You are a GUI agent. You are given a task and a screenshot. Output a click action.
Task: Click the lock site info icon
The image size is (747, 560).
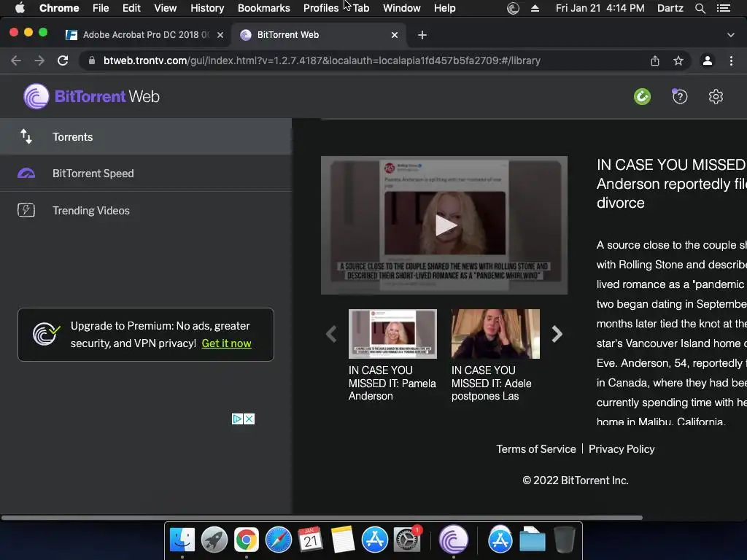click(92, 61)
